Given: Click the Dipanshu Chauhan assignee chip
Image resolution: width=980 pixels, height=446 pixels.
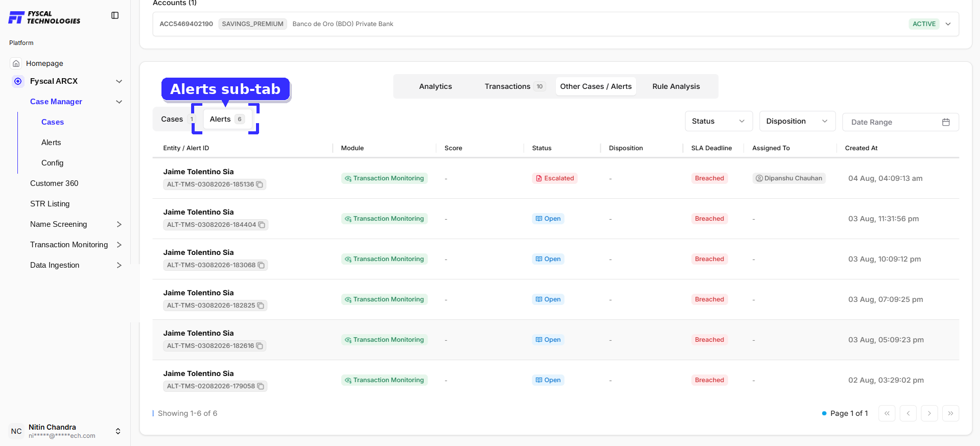Looking at the screenshot, I should click(x=789, y=178).
